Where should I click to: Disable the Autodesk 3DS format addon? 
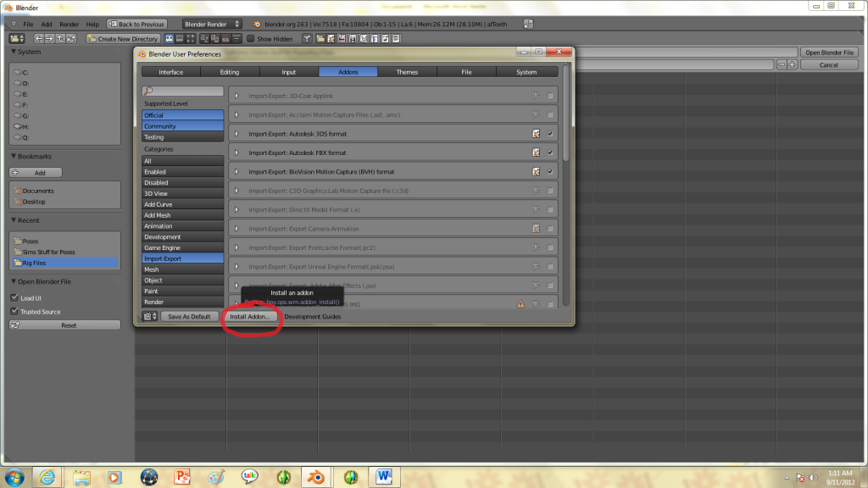tap(550, 133)
